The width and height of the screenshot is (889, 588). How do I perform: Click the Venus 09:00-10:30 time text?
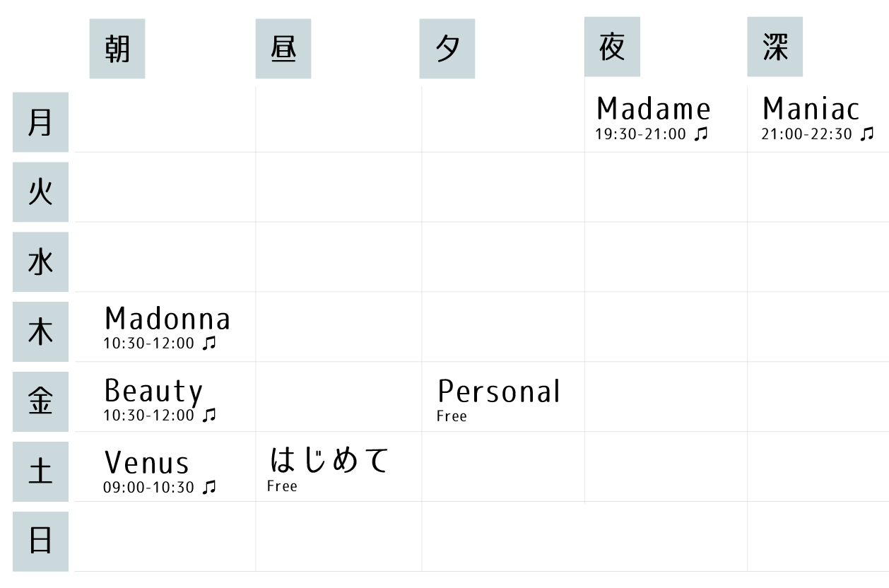(148, 488)
